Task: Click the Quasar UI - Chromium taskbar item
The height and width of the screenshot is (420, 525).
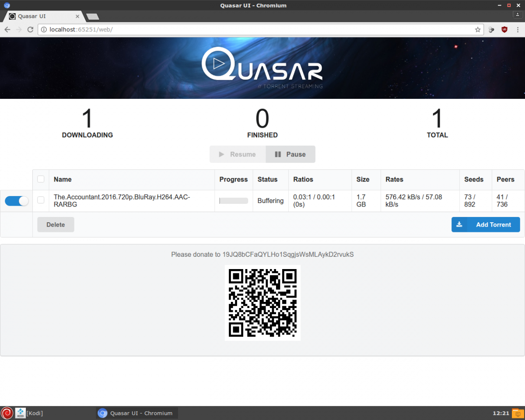Action: coord(136,413)
